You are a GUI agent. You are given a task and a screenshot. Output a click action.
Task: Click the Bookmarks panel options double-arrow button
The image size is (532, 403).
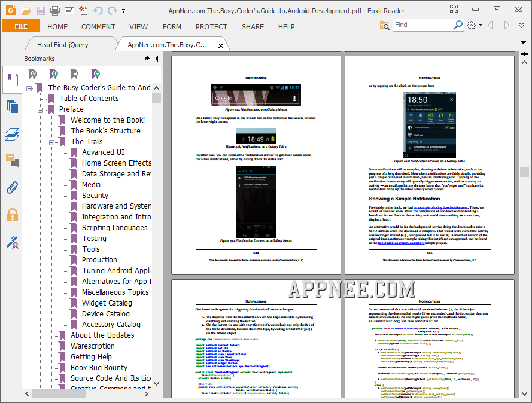pos(147,59)
